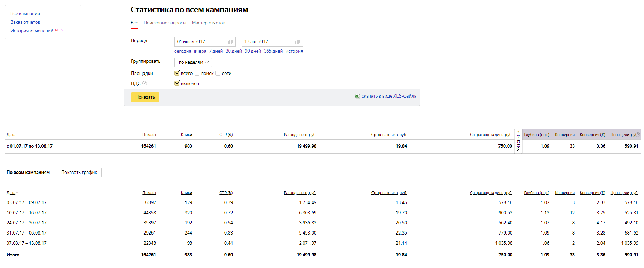Image resolution: width=644 pixels, height=268 pixels.
Task: Open the 'по неделям' grouping dropdown
Action: 193,62
